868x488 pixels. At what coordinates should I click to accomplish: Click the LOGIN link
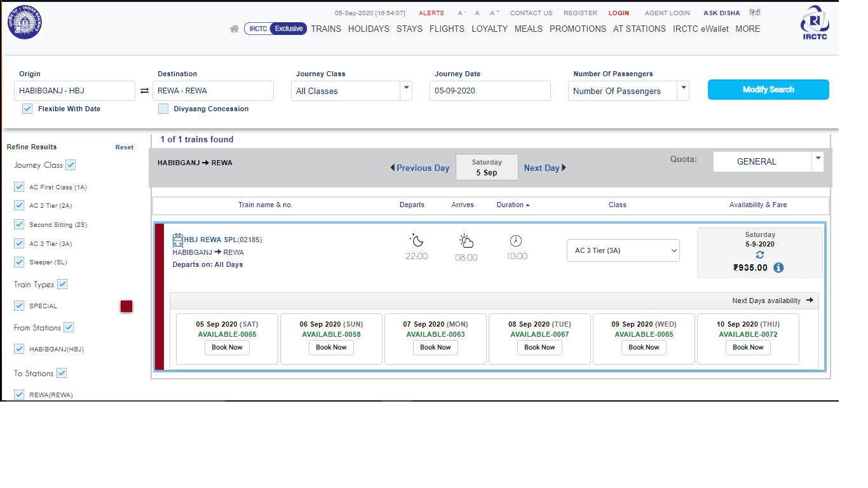click(619, 13)
